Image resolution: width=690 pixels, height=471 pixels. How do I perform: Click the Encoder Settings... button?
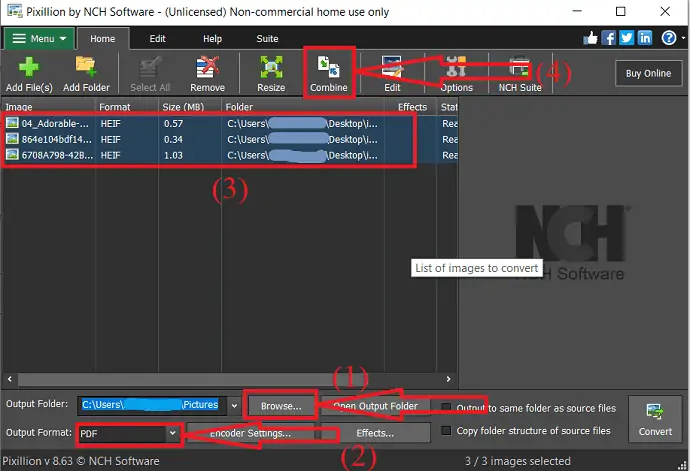(250, 433)
